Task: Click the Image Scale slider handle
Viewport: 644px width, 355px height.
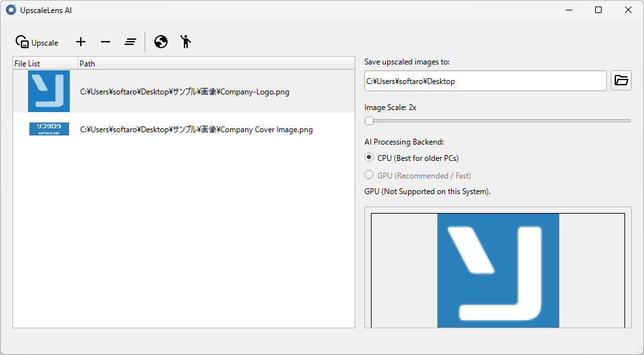Action: click(x=369, y=121)
